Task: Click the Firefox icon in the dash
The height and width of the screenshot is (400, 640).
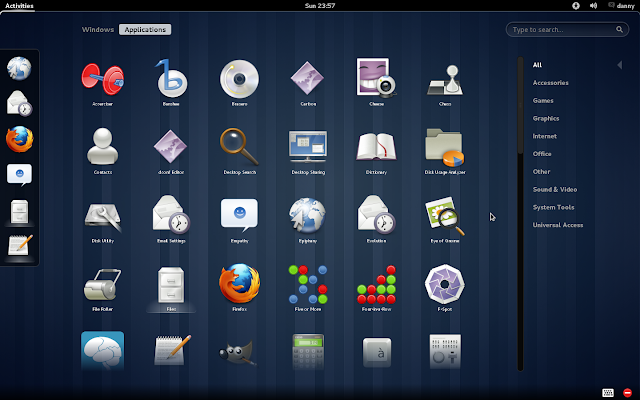Action: coord(19,139)
